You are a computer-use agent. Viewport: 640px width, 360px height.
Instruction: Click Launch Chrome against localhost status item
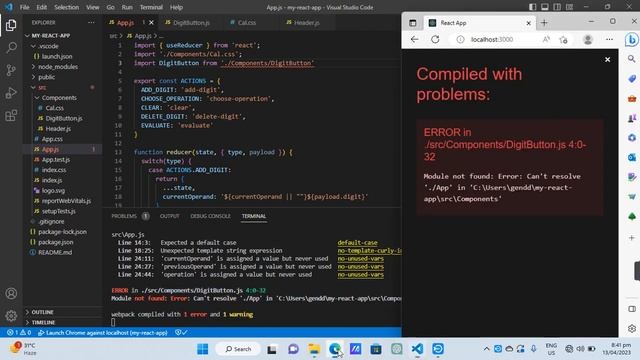[103, 333]
